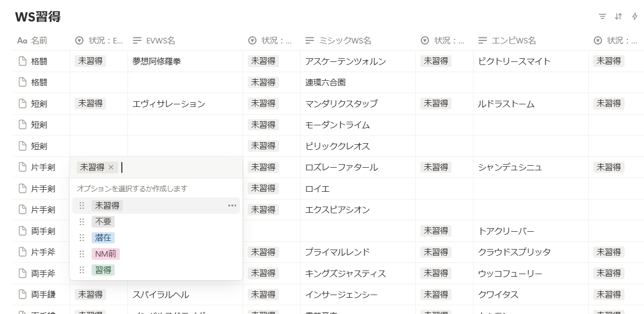Viewport: 644px width, 314px height.
Task: Grab the drag handle beside 潜在 option
Action: click(82, 238)
